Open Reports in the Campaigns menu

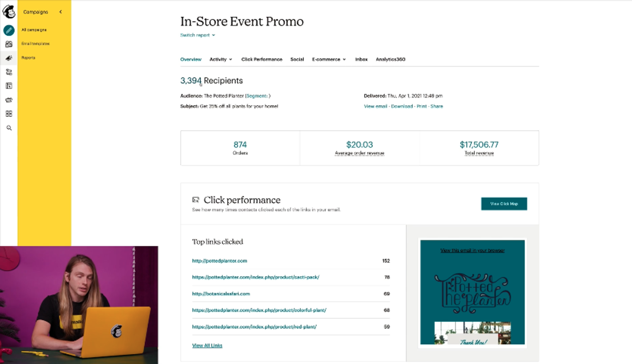pos(28,58)
